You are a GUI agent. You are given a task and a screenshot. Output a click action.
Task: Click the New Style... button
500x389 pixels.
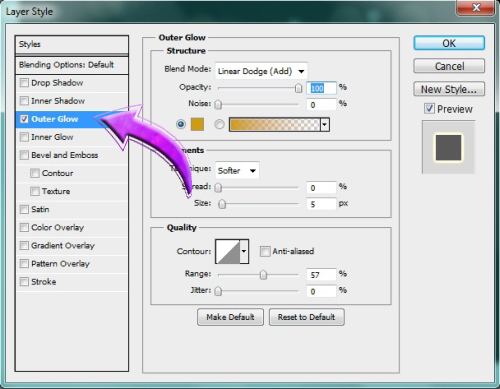click(449, 89)
